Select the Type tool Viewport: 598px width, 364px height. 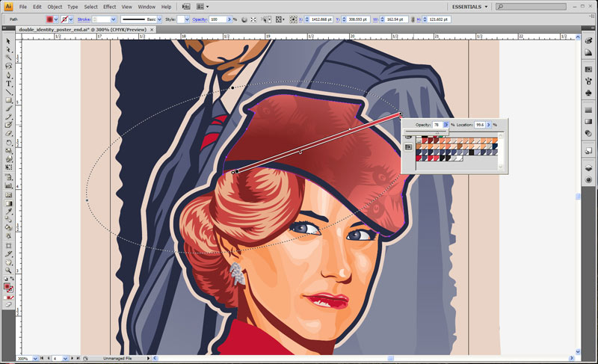(8, 84)
